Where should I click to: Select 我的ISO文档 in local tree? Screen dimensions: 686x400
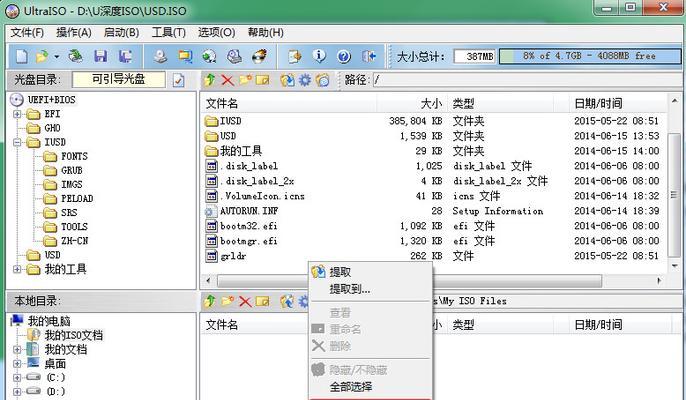click(x=74, y=336)
